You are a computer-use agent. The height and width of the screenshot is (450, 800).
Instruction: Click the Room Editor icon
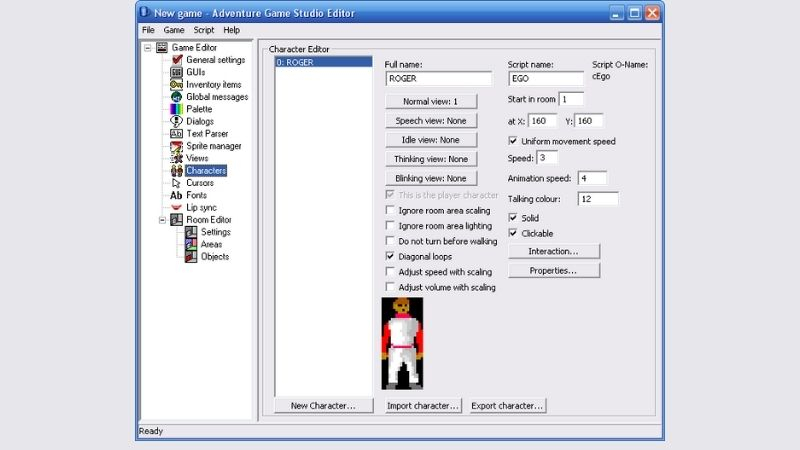pyautogui.click(x=177, y=219)
